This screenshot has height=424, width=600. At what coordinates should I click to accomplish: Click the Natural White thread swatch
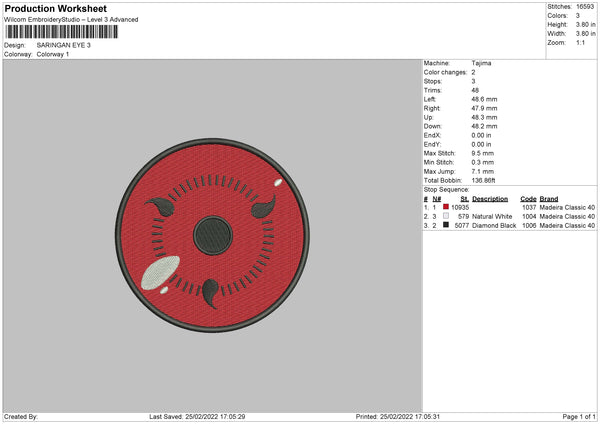click(x=446, y=216)
